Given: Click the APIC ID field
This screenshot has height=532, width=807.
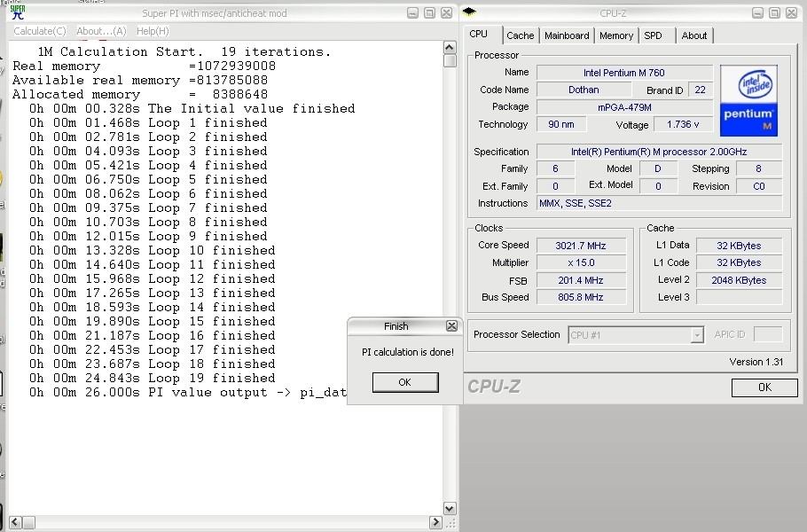Looking at the screenshot, I should pos(767,334).
